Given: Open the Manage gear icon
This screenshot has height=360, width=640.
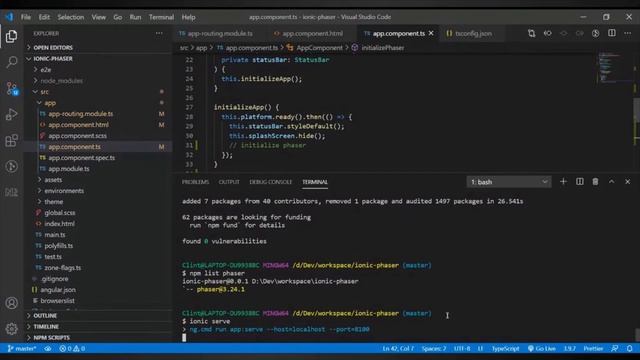Looking at the screenshot, I should click(x=11, y=329).
